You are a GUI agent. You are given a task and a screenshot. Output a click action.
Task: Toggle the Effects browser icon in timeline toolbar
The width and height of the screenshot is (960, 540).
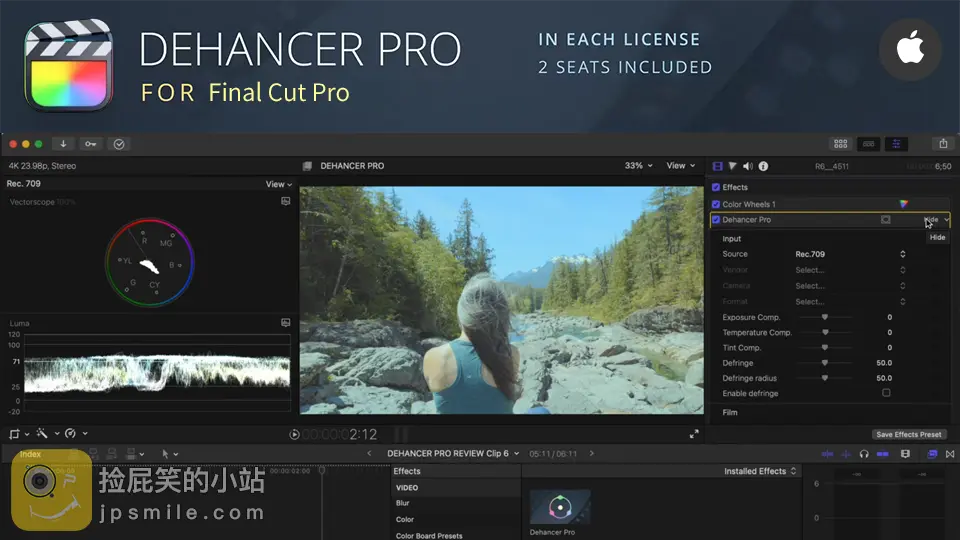coord(932,454)
